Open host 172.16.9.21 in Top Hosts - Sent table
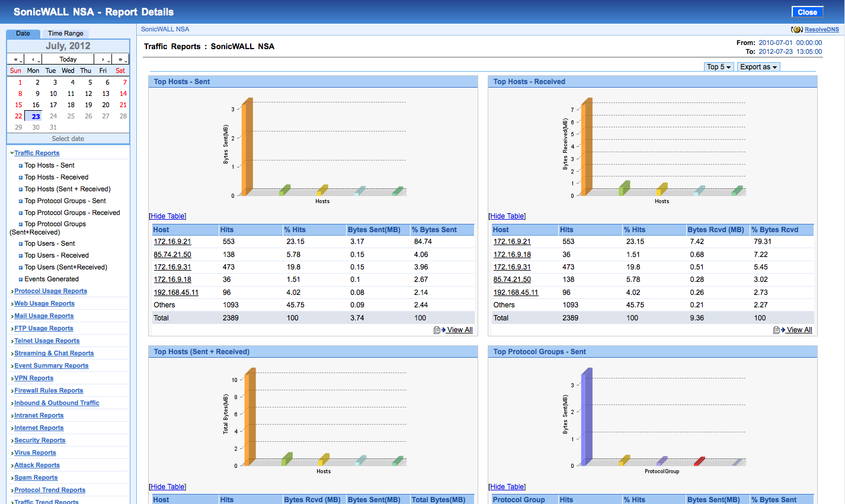 [172, 242]
